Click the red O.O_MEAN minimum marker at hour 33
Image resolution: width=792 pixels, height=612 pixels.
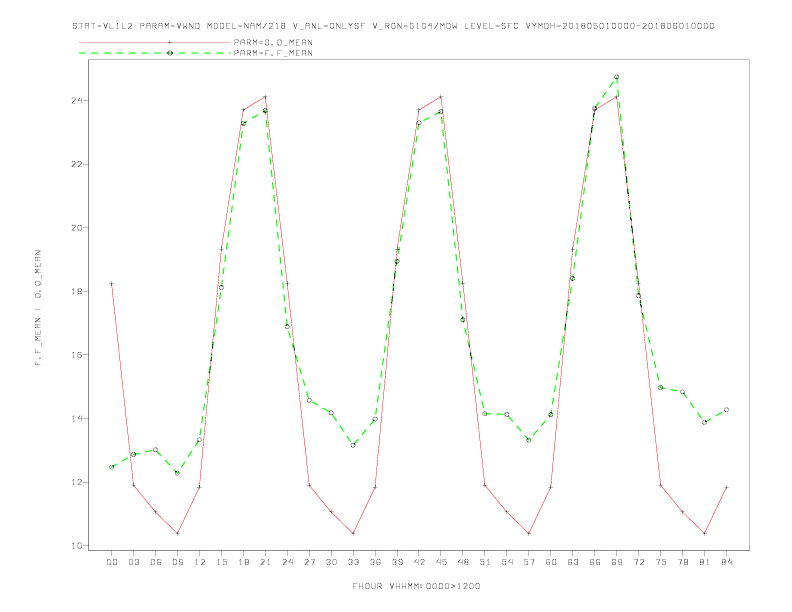353,533
